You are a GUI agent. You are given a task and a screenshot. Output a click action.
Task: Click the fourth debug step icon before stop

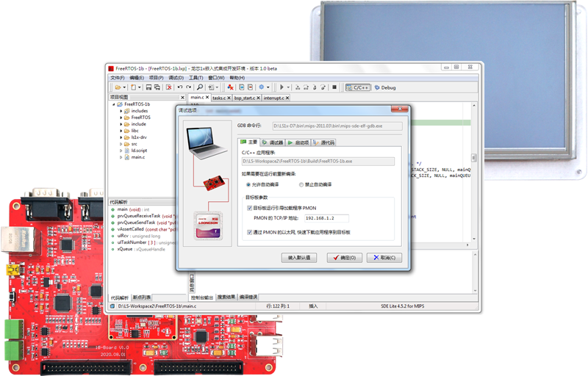click(323, 87)
